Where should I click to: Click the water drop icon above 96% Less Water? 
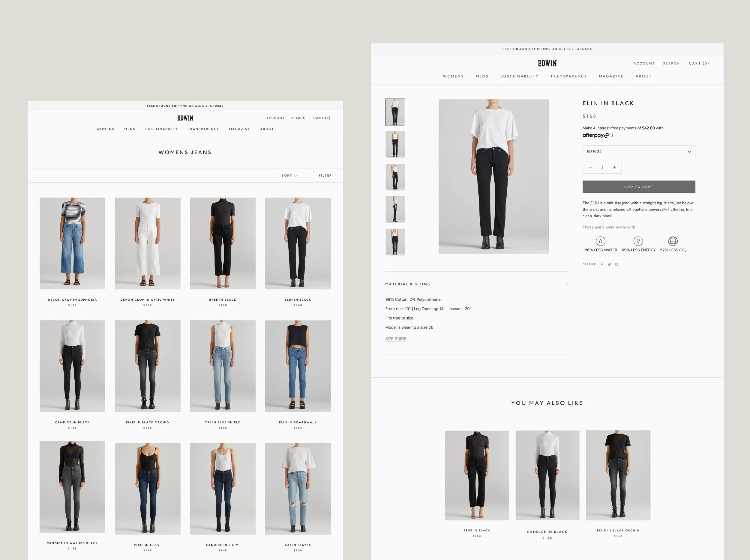pyautogui.click(x=601, y=241)
